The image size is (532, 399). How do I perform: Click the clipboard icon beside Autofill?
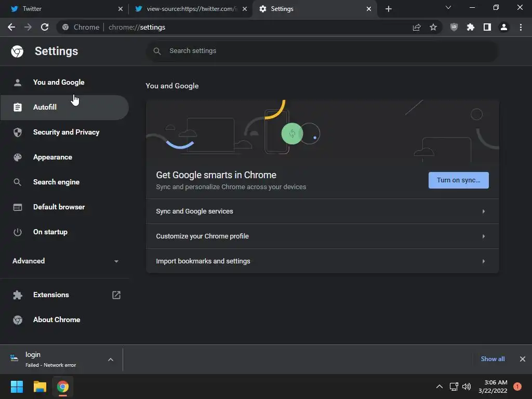click(18, 107)
